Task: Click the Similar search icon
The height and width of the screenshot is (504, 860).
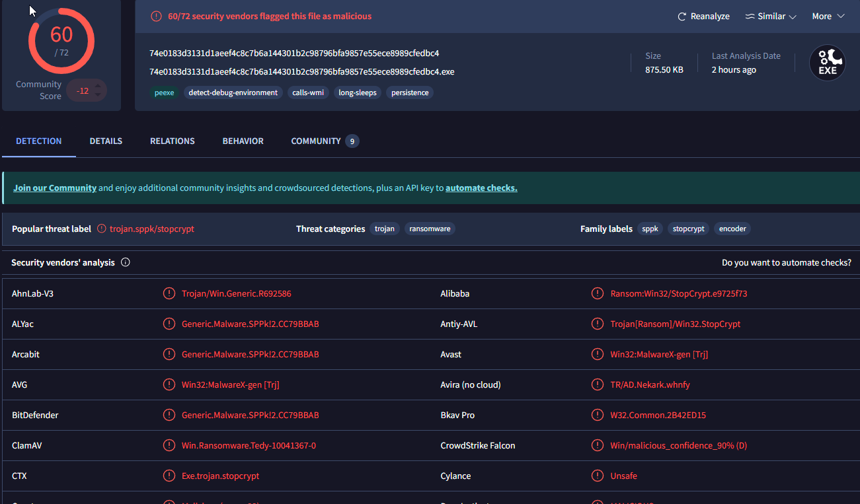Action: 750,17
